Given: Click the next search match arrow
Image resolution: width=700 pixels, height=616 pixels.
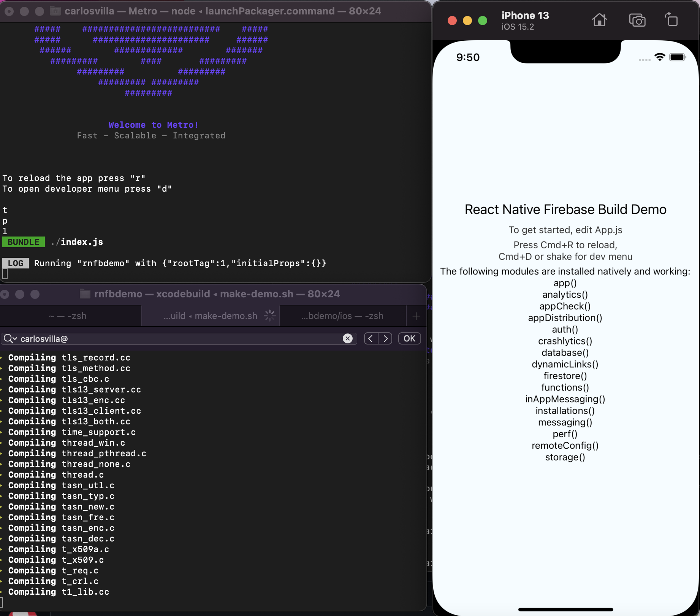Looking at the screenshot, I should pyautogui.click(x=386, y=338).
